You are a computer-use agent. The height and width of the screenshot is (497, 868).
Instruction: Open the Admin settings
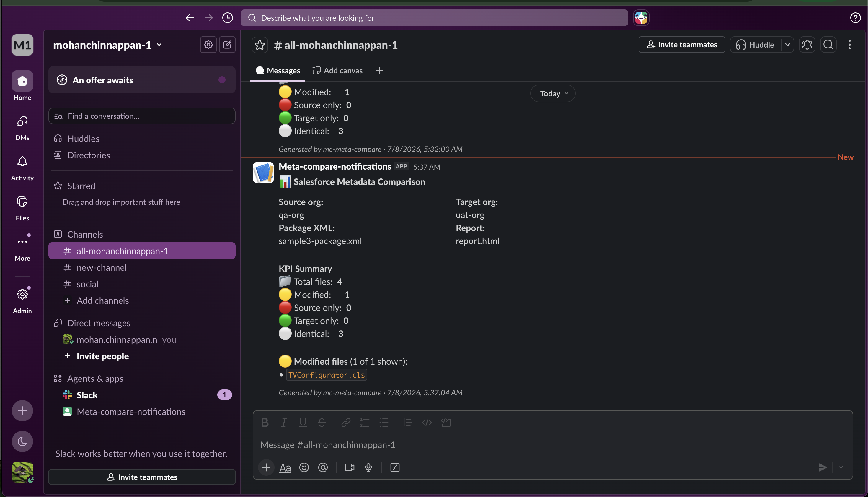pos(22,301)
